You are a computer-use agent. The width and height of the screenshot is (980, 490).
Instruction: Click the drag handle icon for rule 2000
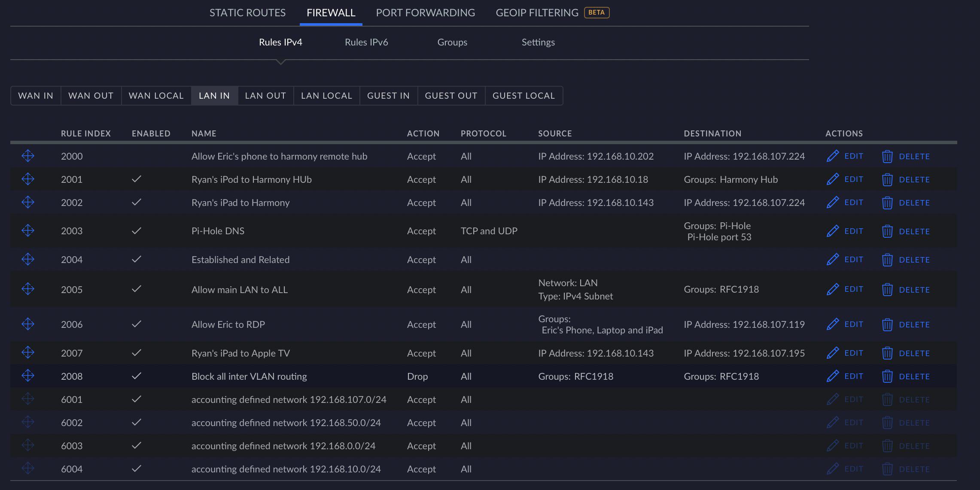click(27, 156)
